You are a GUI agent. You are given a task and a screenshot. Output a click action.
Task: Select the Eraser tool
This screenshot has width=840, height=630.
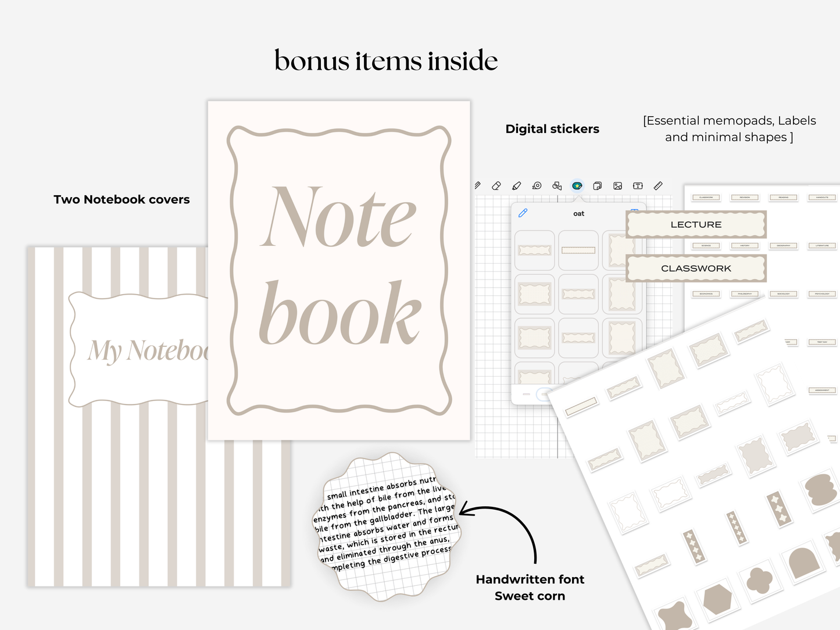(x=497, y=185)
